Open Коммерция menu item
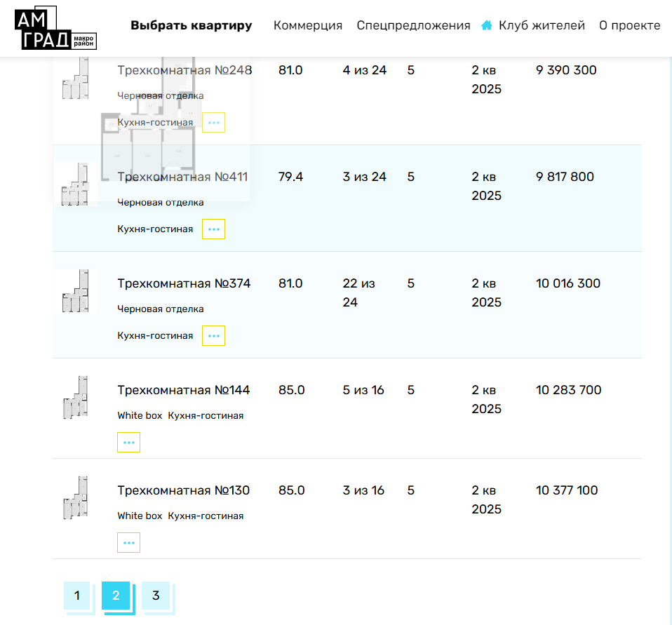 [308, 25]
